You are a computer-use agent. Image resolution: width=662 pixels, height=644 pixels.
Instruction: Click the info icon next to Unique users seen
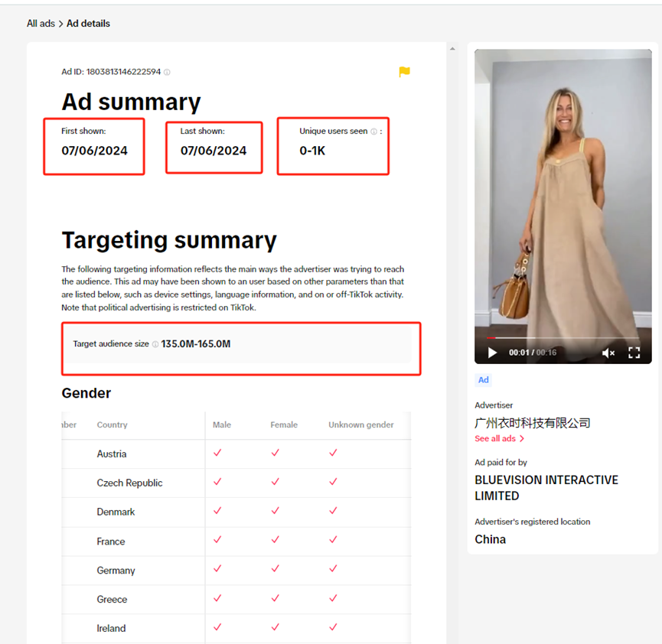click(x=373, y=132)
